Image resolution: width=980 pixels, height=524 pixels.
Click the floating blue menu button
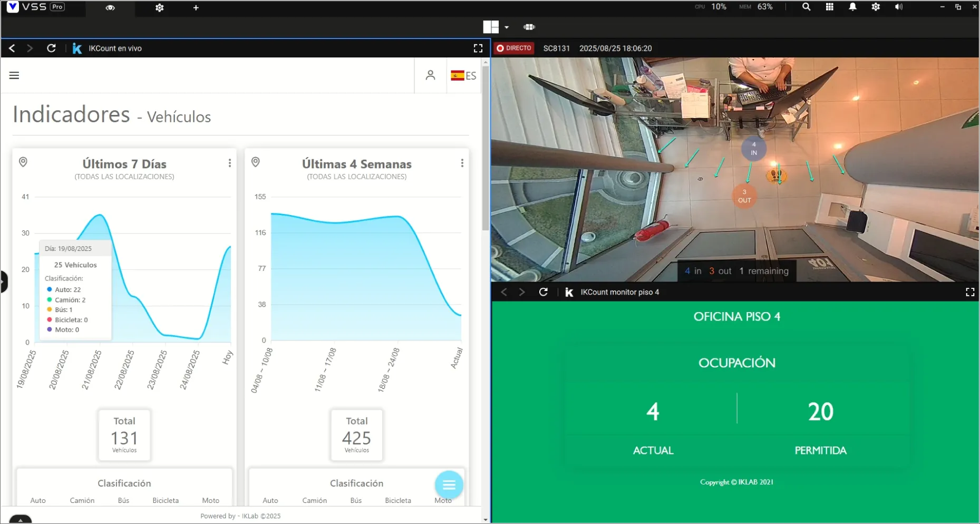pyautogui.click(x=449, y=484)
